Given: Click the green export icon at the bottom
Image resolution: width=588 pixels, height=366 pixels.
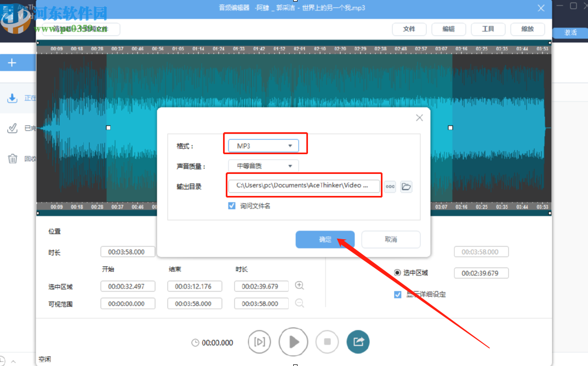Looking at the screenshot, I should click(358, 341).
